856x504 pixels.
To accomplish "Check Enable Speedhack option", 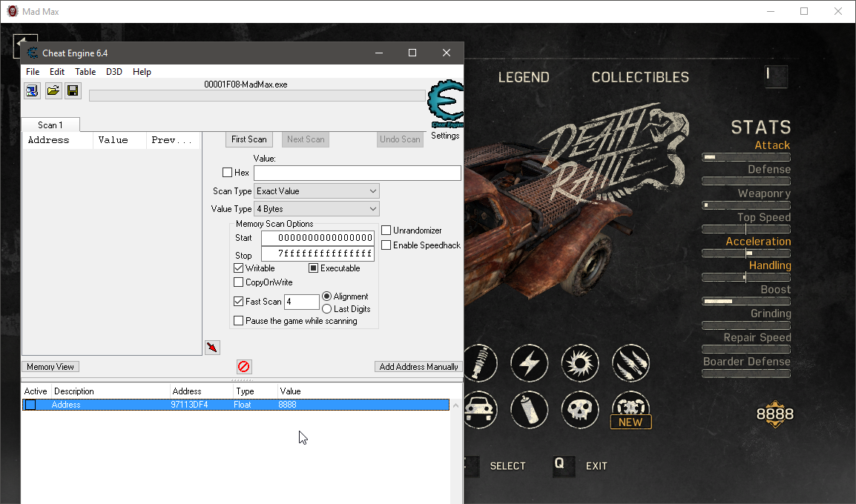I will pos(386,245).
